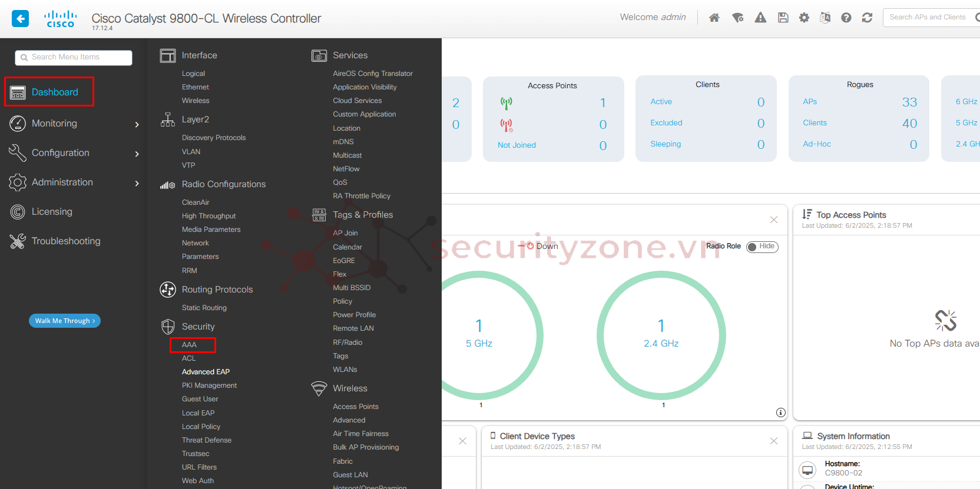
Task: Open Static Routing link
Action: coord(204,308)
